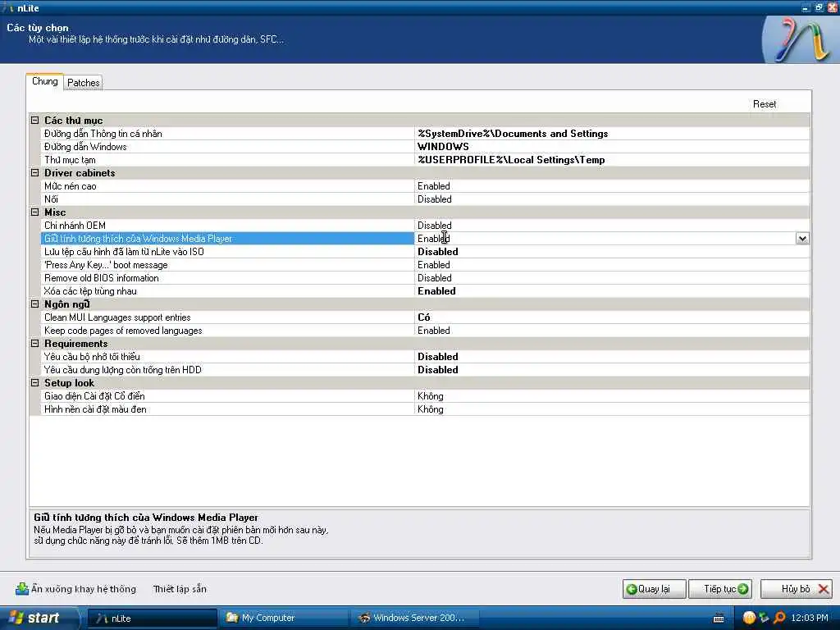Collapse the Driver cabinets group

click(x=34, y=173)
